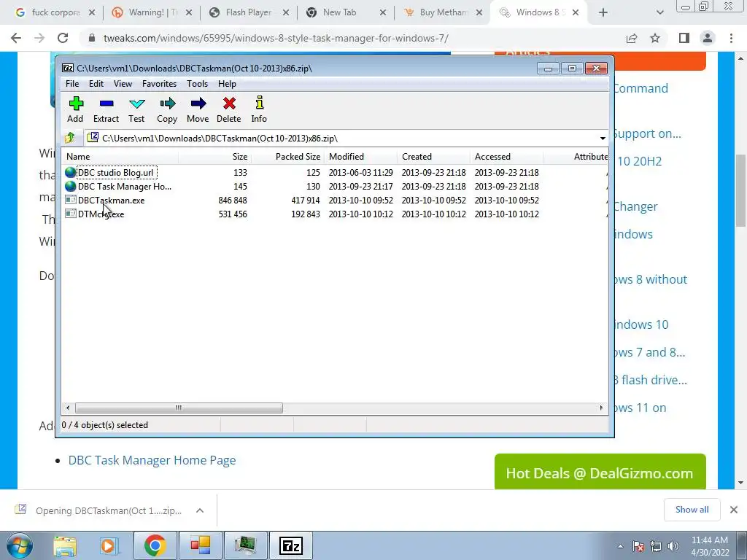Sort by Packed Size column
747x560 pixels.
coord(287,157)
